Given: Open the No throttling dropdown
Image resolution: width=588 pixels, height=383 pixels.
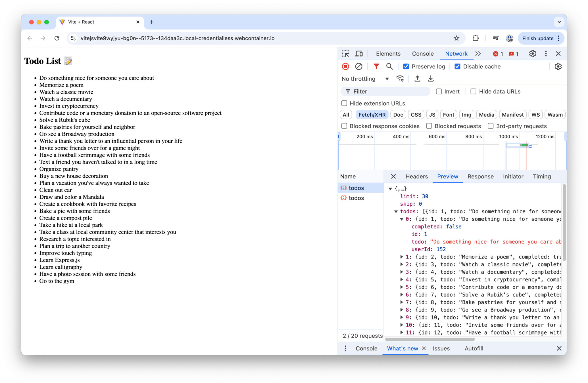Looking at the screenshot, I should tap(365, 79).
